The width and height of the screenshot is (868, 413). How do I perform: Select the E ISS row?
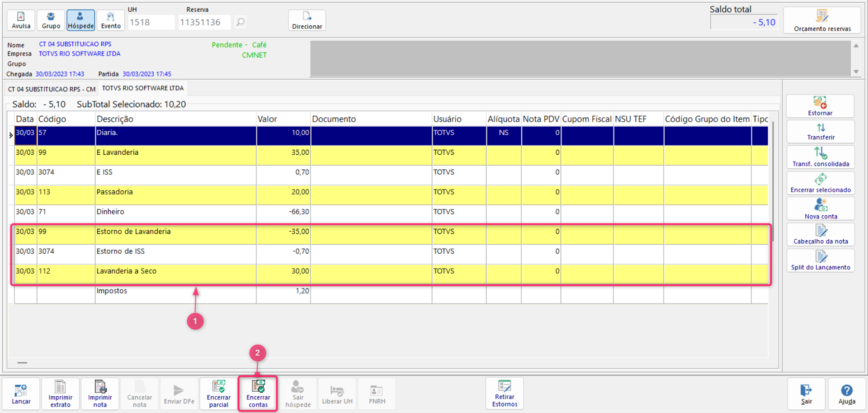391,175
